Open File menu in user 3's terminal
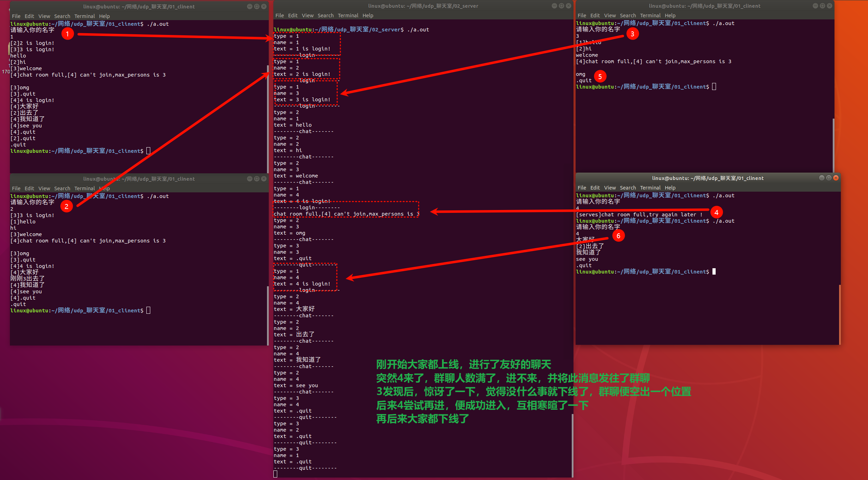The height and width of the screenshot is (480, 868). [582, 16]
